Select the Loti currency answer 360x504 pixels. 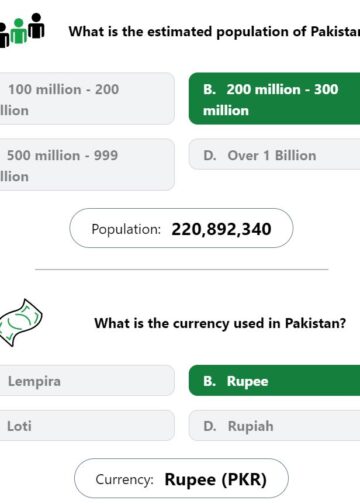87,426
